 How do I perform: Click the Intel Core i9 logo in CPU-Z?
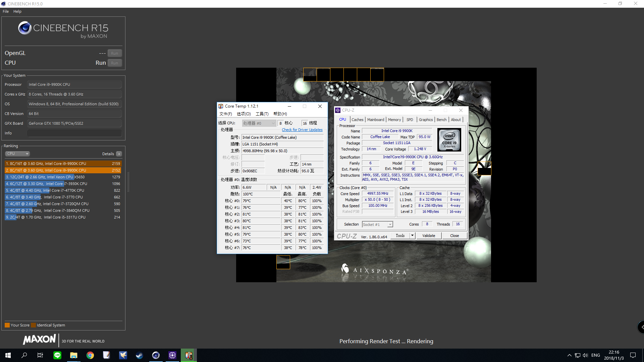coord(449,140)
